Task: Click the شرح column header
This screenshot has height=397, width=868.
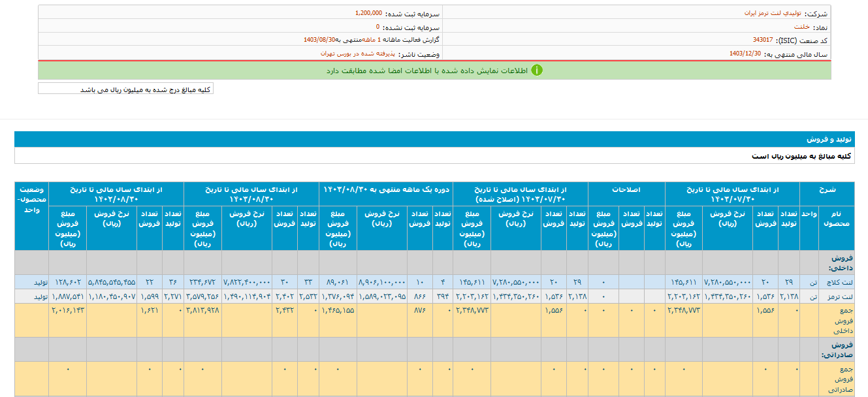Action: coord(827,189)
